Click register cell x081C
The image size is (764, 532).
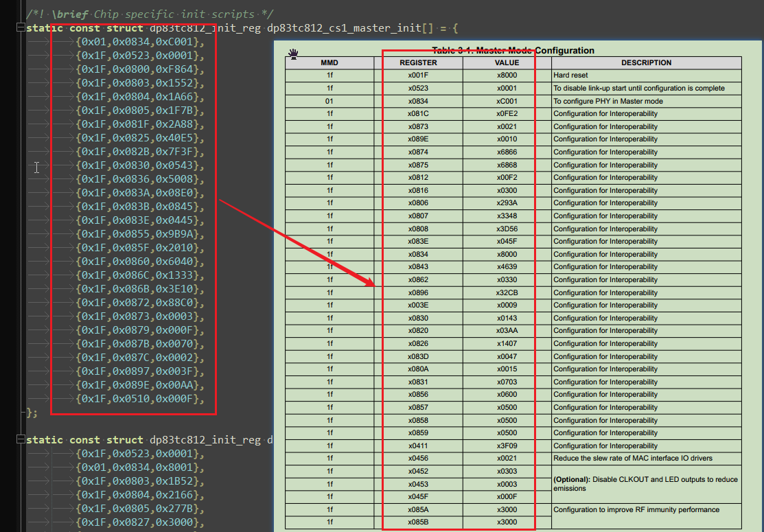(418, 113)
